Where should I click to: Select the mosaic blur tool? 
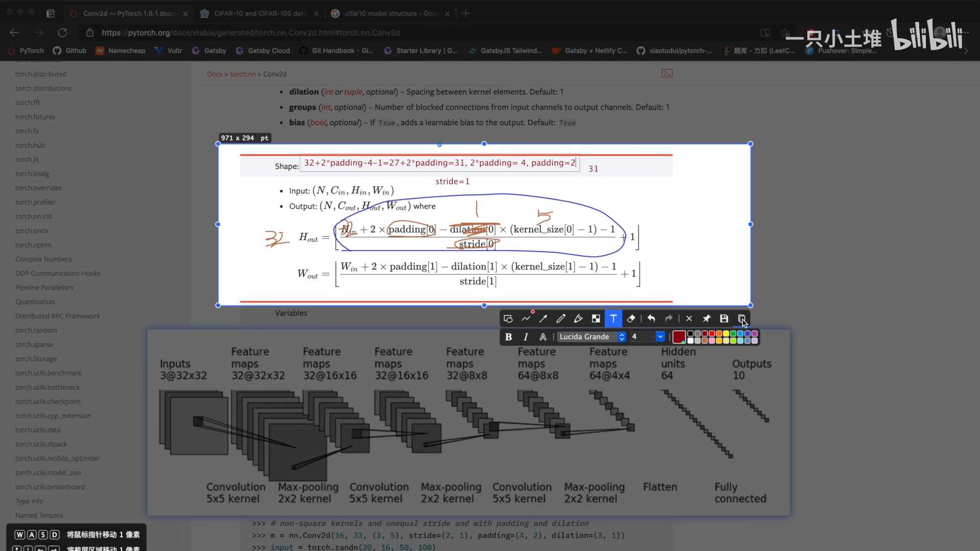(596, 319)
